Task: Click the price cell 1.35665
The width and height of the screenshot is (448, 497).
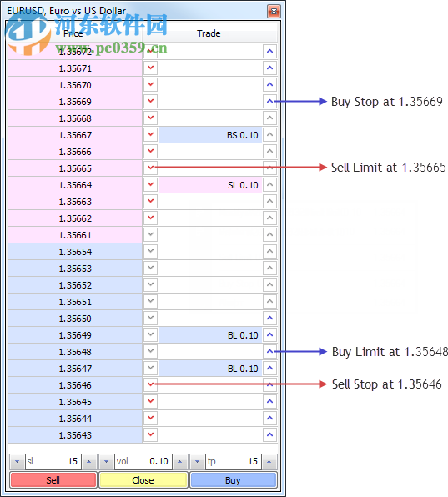Action: click(x=75, y=168)
